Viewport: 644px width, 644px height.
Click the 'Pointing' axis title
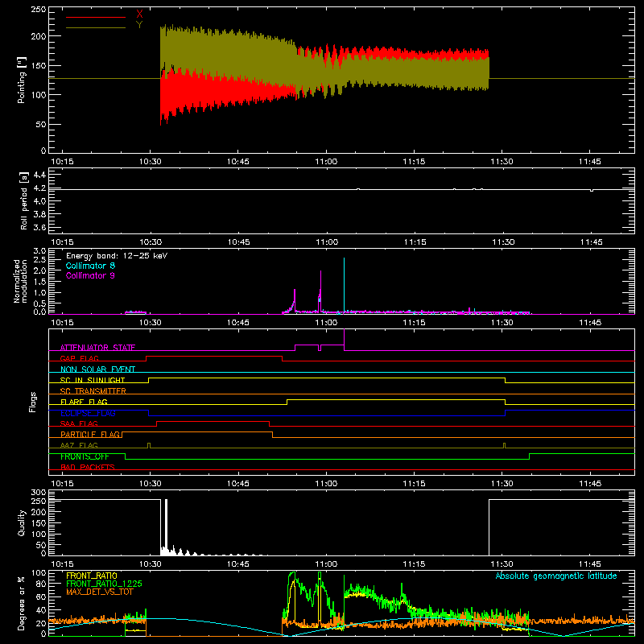pos(22,80)
